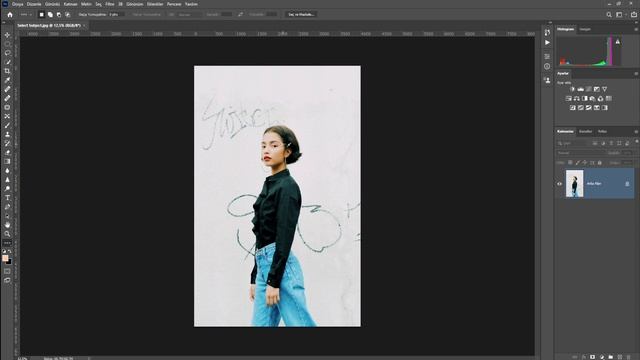Select the Clone Stamp tool
The height and width of the screenshot is (360, 640).
pyautogui.click(x=7, y=134)
